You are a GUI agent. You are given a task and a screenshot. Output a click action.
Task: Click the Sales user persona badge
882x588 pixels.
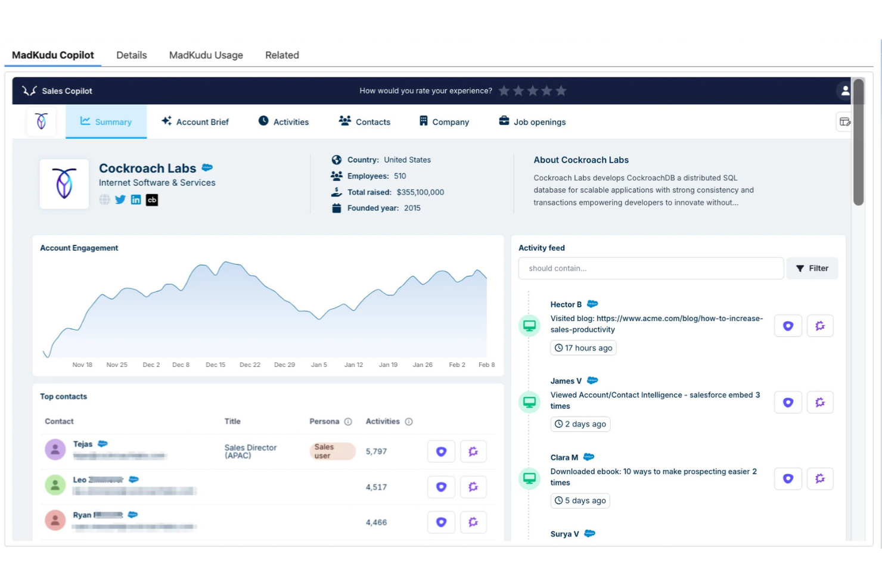[333, 451]
